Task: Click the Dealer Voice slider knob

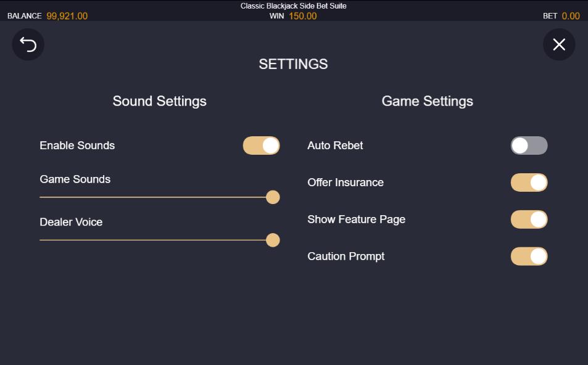Action: coord(273,240)
